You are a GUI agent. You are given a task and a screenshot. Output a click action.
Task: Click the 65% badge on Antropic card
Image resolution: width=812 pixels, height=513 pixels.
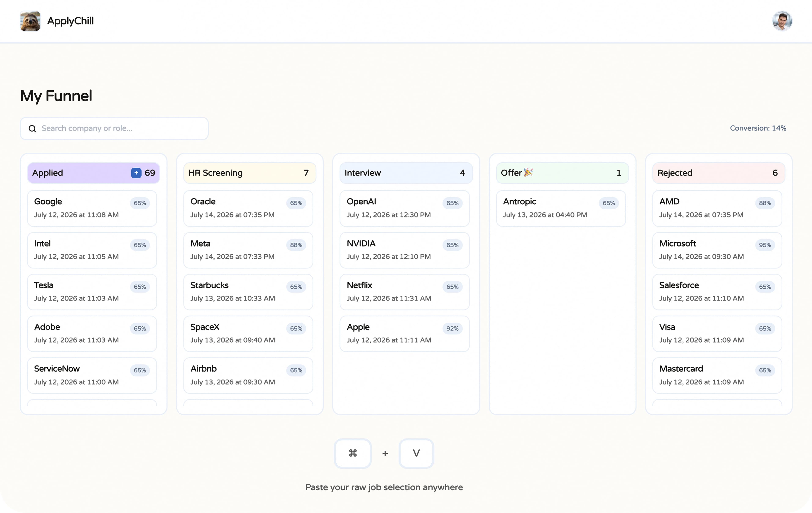[x=609, y=203]
